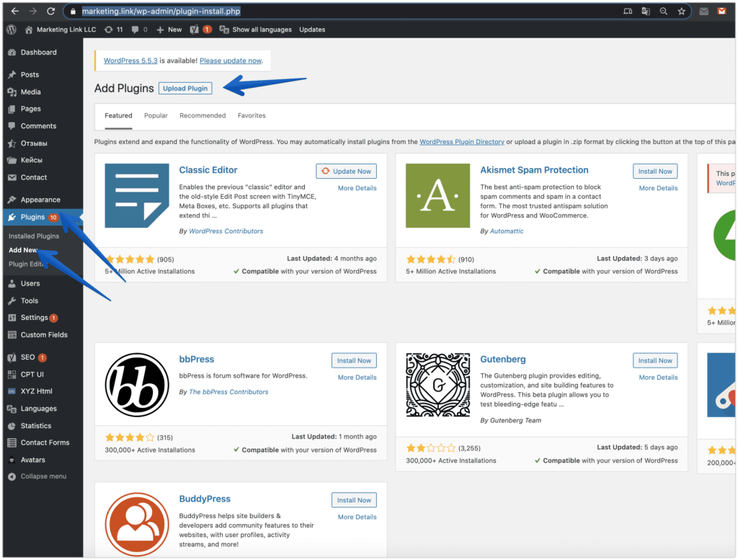
Task: Collapse the admin sidebar menu
Action: click(36, 476)
